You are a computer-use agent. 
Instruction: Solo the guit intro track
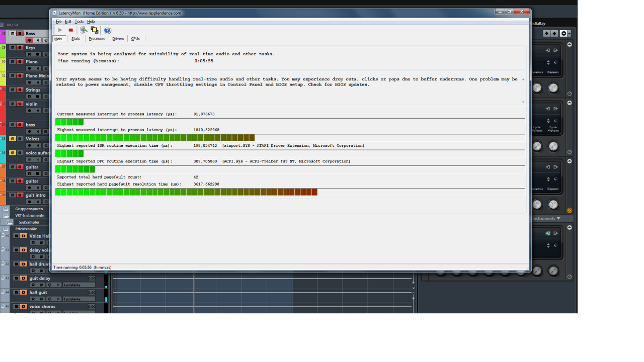coord(20,195)
